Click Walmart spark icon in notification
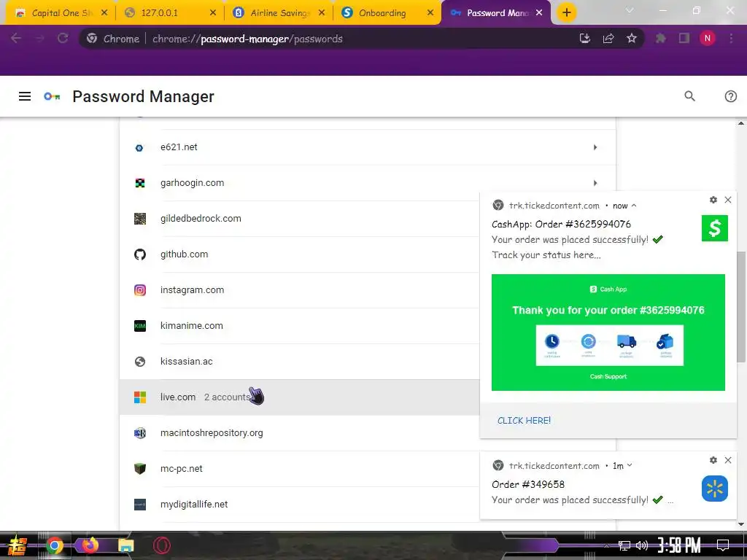This screenshot has height=560, width=747. (x=715, y=489)
